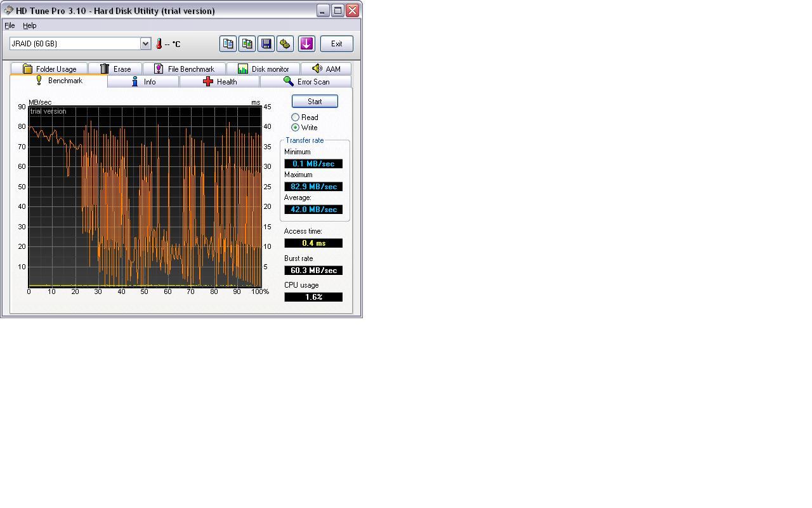Click the thermometer temperature icon
Image resolution: width=812 pixels, height=508 pixels.
159,44
